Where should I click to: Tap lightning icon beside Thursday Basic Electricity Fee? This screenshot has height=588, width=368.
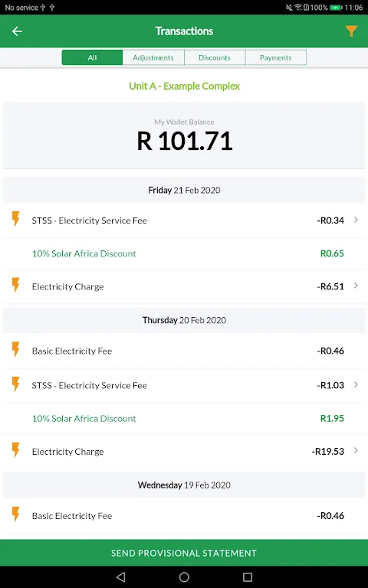(15, 349)
